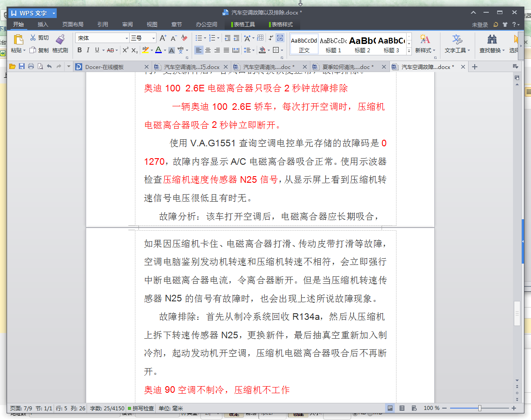Apply the 正文 (Normal) style
The image size is (531, 420).
pos(304,44)
